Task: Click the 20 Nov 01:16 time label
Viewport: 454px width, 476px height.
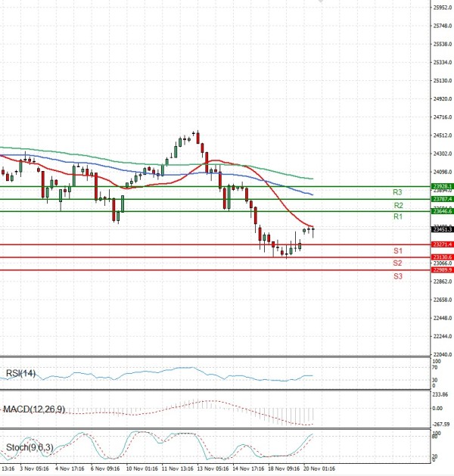Action: tap(319, 469)
